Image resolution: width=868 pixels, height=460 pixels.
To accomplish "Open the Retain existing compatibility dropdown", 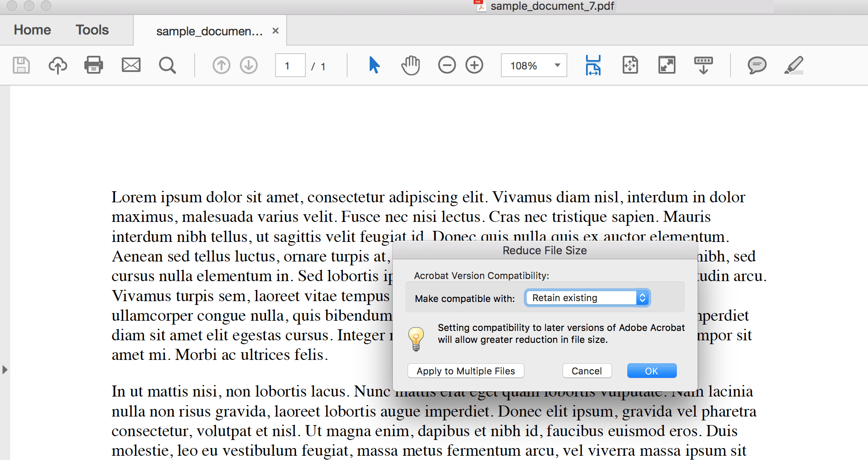I will [587, 298].
